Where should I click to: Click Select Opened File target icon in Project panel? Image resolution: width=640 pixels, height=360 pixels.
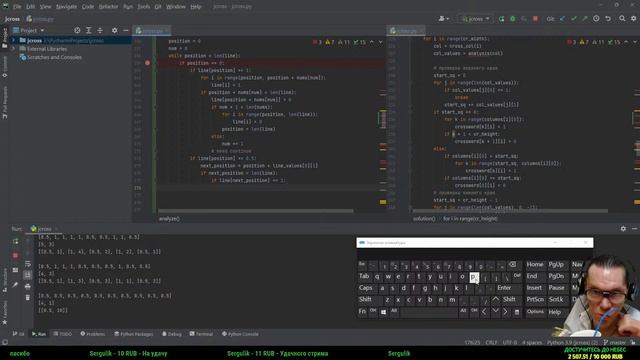[77, 31]
